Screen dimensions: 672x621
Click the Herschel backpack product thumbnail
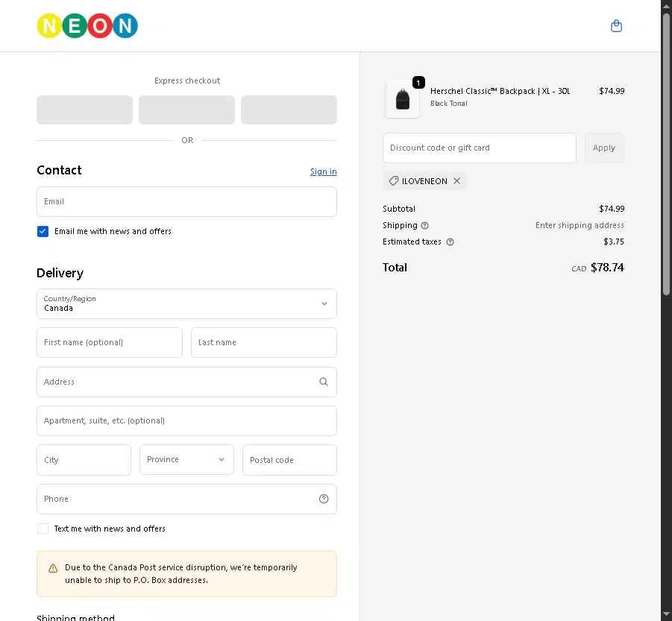click(402, 99)
